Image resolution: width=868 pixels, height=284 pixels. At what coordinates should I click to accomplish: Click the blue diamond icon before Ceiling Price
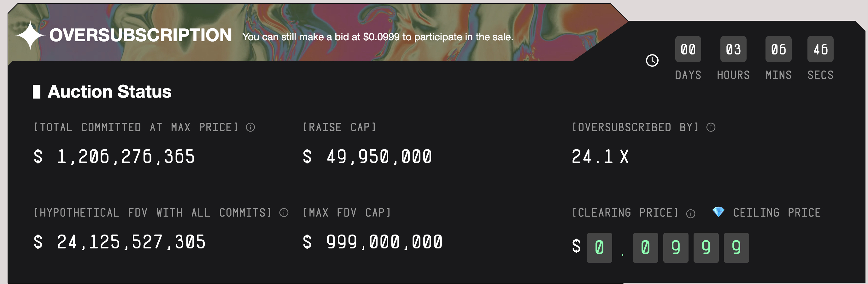click(x=718, y=212)
